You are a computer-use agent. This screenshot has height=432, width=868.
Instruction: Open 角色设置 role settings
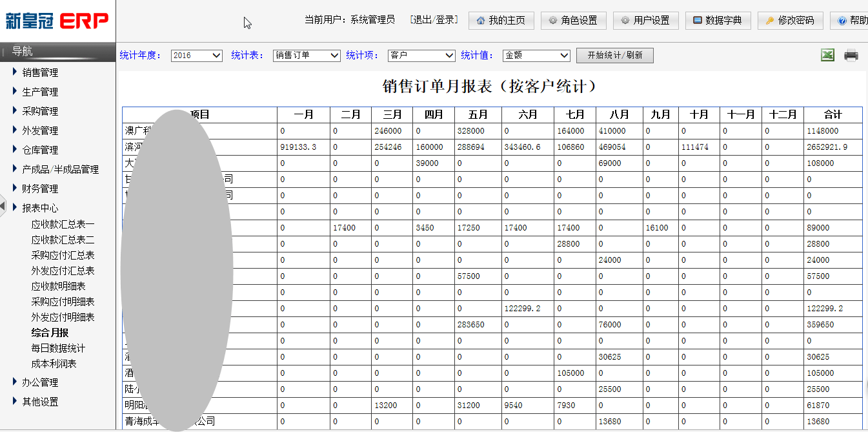point(573,21)
